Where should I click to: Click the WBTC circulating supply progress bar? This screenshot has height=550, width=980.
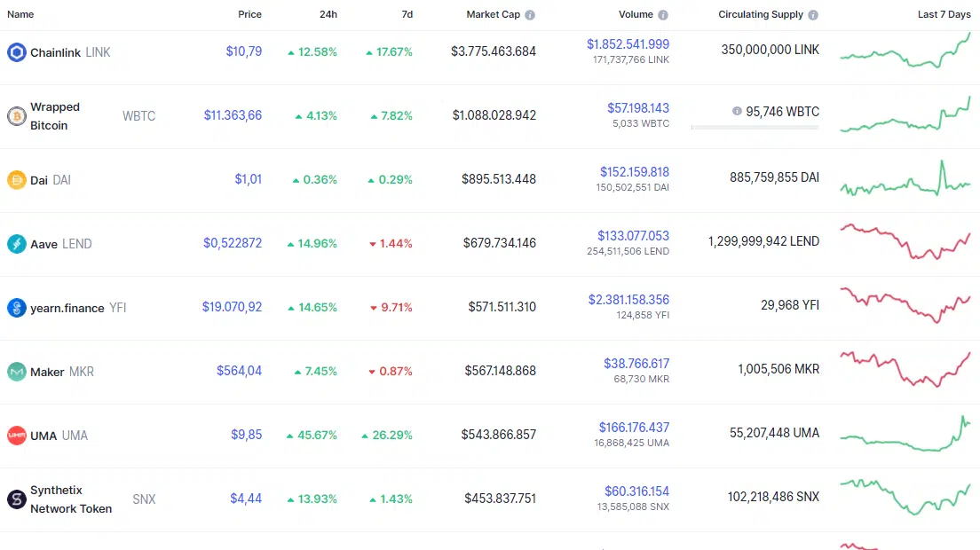tap(755, 128)
